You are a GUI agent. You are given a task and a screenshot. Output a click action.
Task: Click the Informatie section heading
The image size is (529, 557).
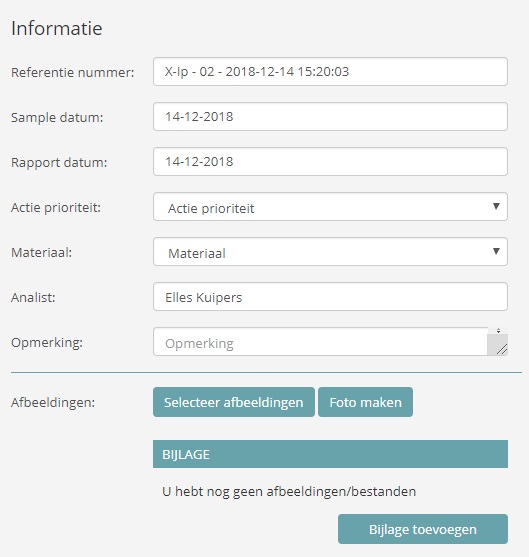[x=57, y=28]
